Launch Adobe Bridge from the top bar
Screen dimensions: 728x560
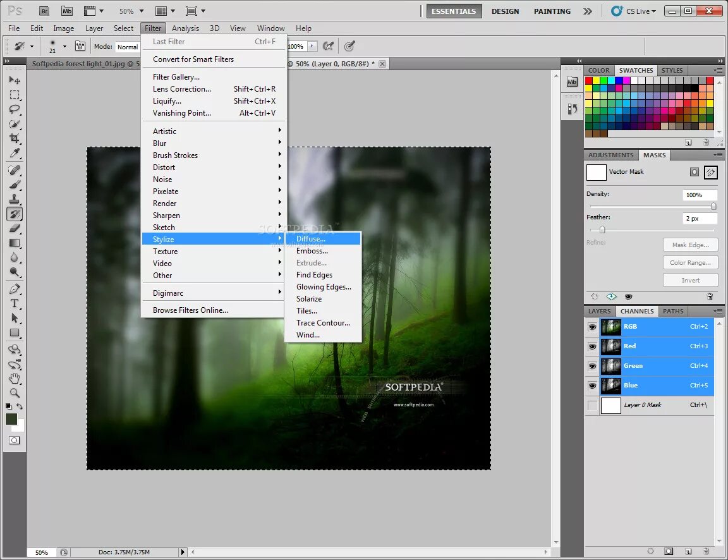click(x=44, y=11)
